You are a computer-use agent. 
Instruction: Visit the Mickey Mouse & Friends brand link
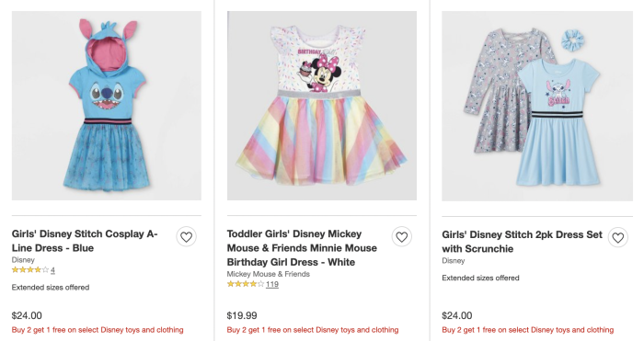269,274
